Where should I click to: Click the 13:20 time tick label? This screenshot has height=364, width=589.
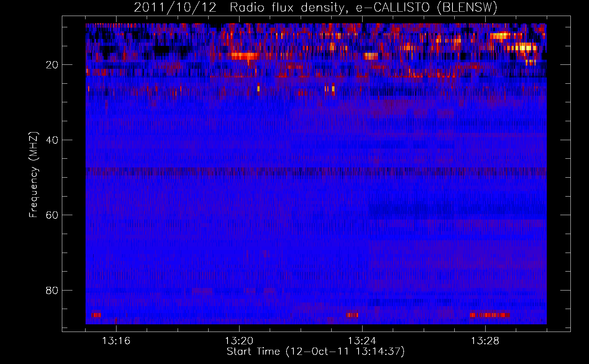pyautogui.click(x=239, y=341)
